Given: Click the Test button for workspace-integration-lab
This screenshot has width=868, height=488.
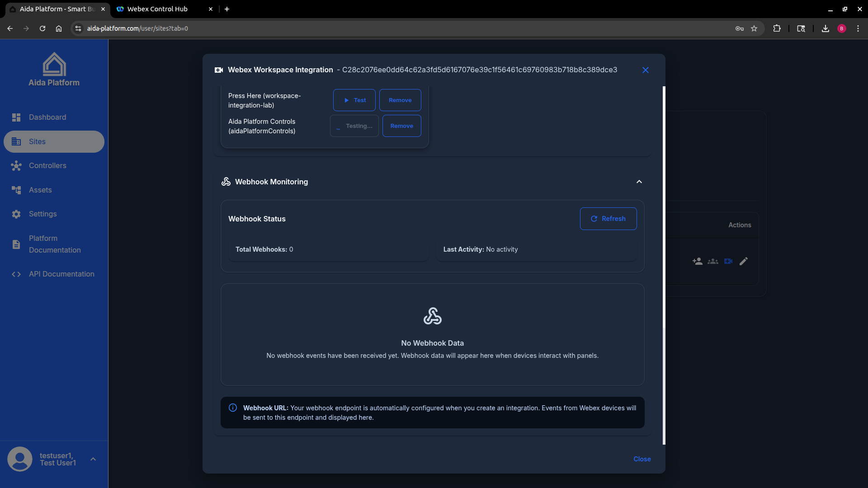Looking at the screenshot, I should click(x=354, y=100).
